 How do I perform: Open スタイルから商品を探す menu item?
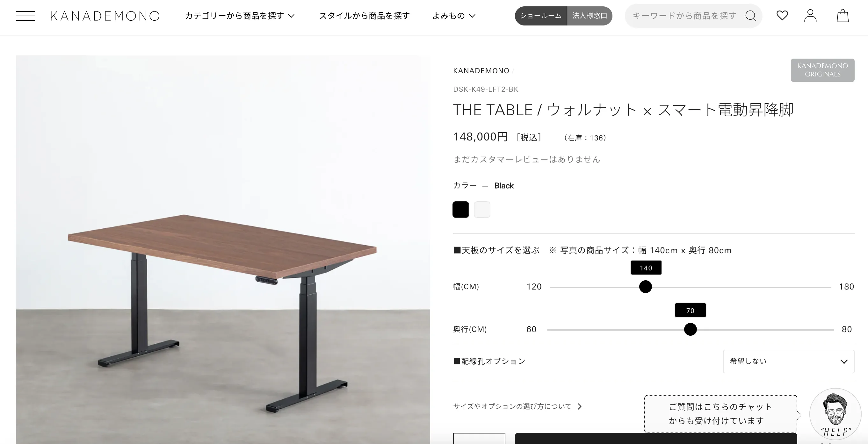coord(364,16)
